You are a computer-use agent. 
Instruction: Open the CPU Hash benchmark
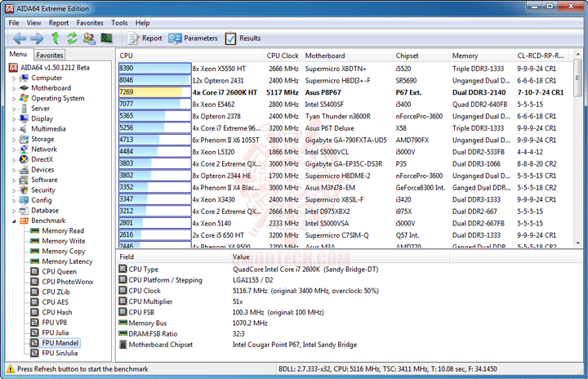(x=57, y=312)
